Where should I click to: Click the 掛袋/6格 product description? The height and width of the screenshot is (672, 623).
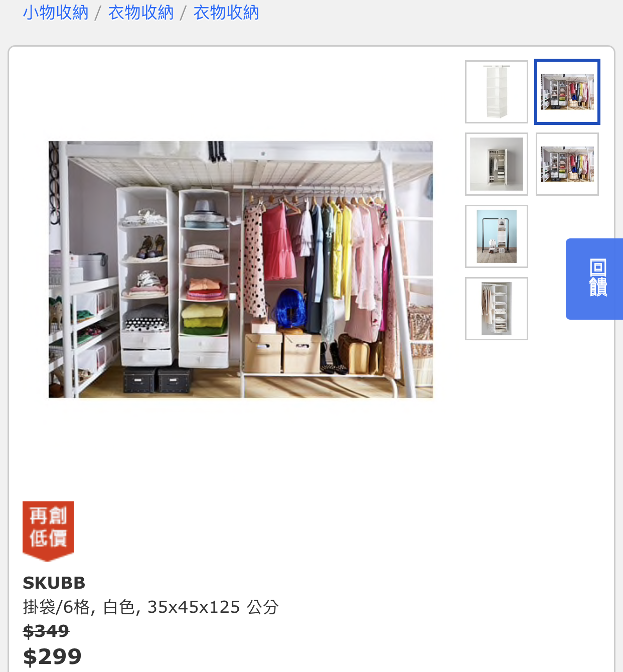pos(150,607)
